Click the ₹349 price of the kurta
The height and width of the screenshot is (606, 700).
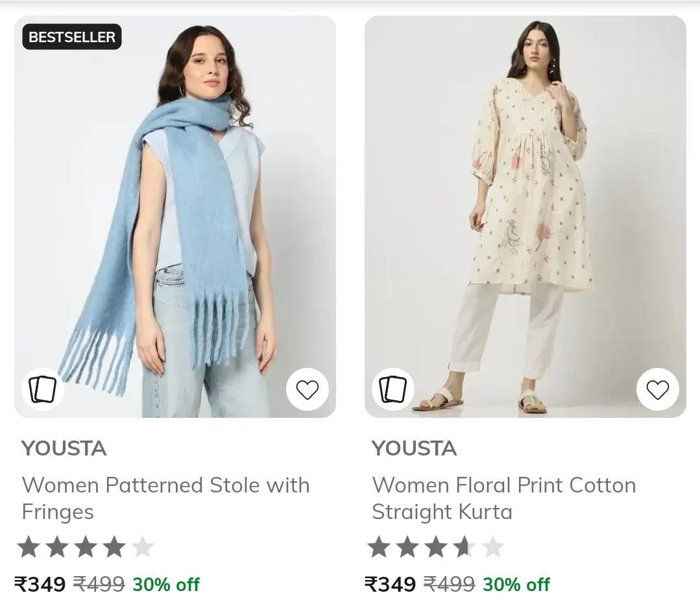click(x=390, y=584)
